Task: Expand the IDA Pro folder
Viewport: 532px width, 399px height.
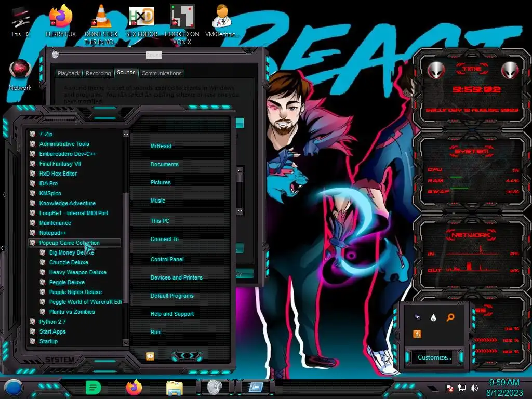Action: pos(75,183)
